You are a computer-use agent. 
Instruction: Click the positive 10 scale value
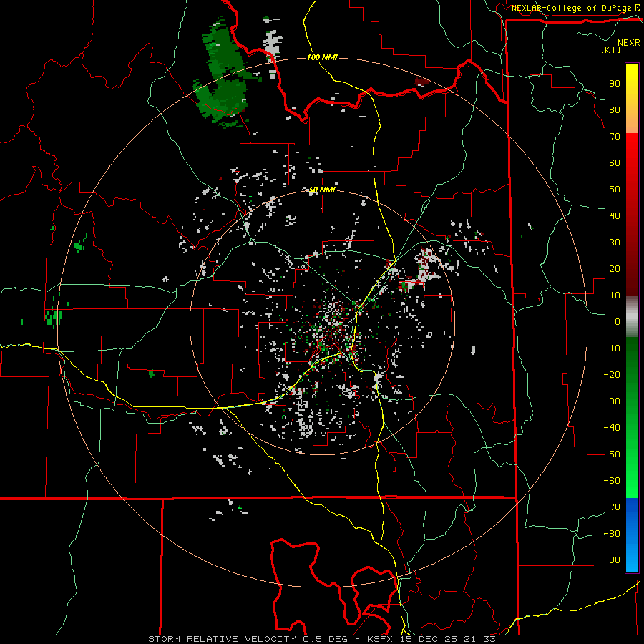pos(615,296)
